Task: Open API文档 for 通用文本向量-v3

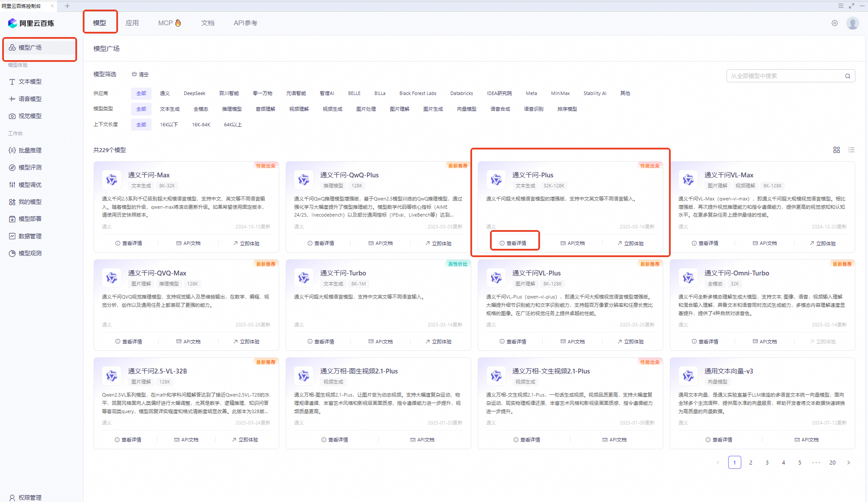Action: click(807, 440)
